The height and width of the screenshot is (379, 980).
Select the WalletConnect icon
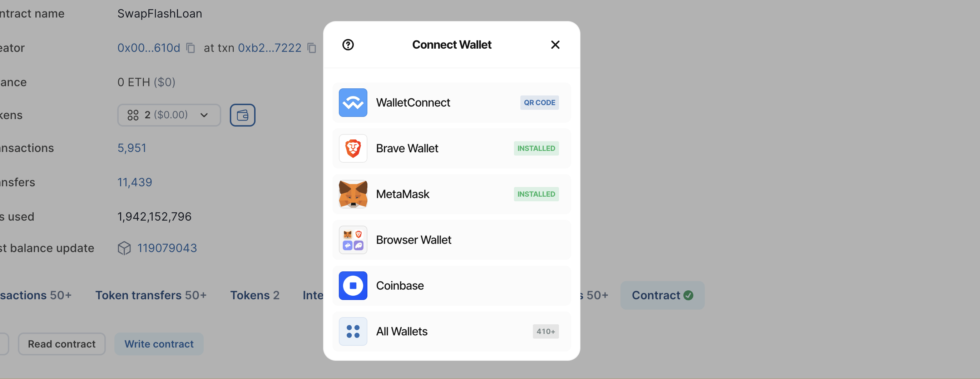tap(353, 103)
